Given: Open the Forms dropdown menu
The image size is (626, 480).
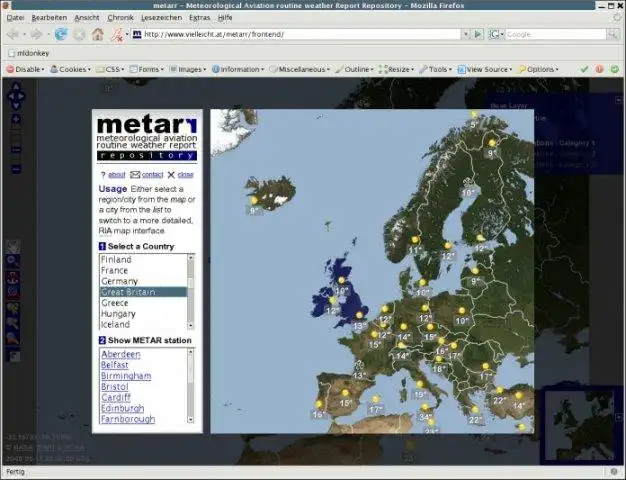Looking at the screenshot, I should point(147,69).
